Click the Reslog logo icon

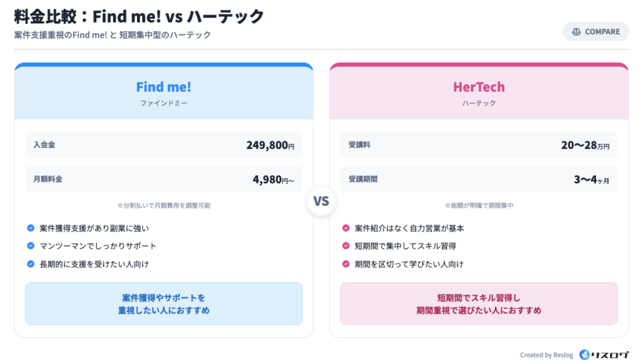(x=585, y=355)
